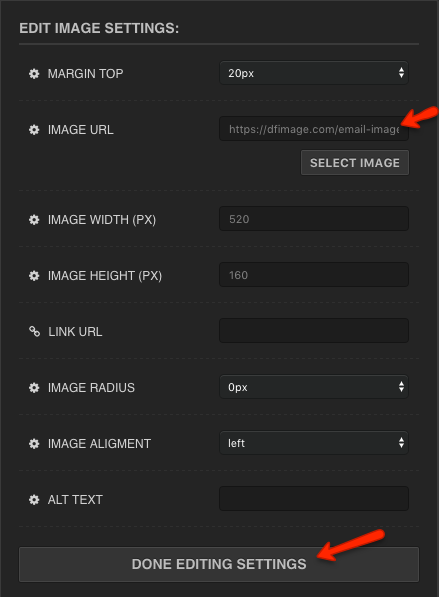Focus the Image URL text field
This screenshot has height=597, width=439.
coord(314,129)
